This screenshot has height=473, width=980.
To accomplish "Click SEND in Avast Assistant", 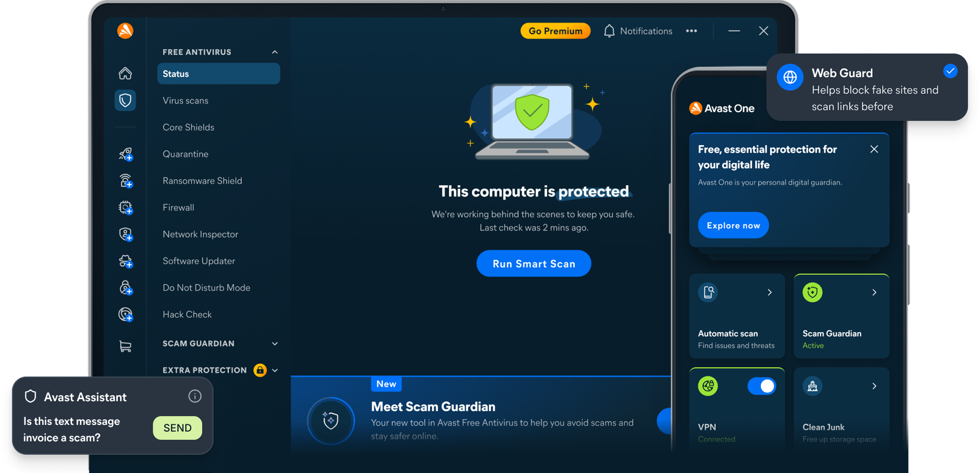I will [x=177, y=428].
